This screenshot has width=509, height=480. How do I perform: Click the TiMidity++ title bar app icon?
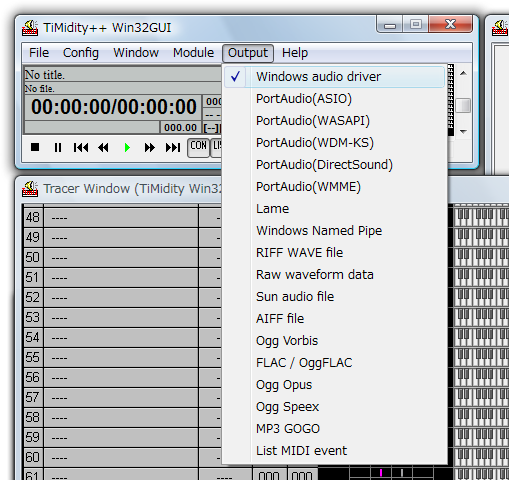(x=30, y=28)
